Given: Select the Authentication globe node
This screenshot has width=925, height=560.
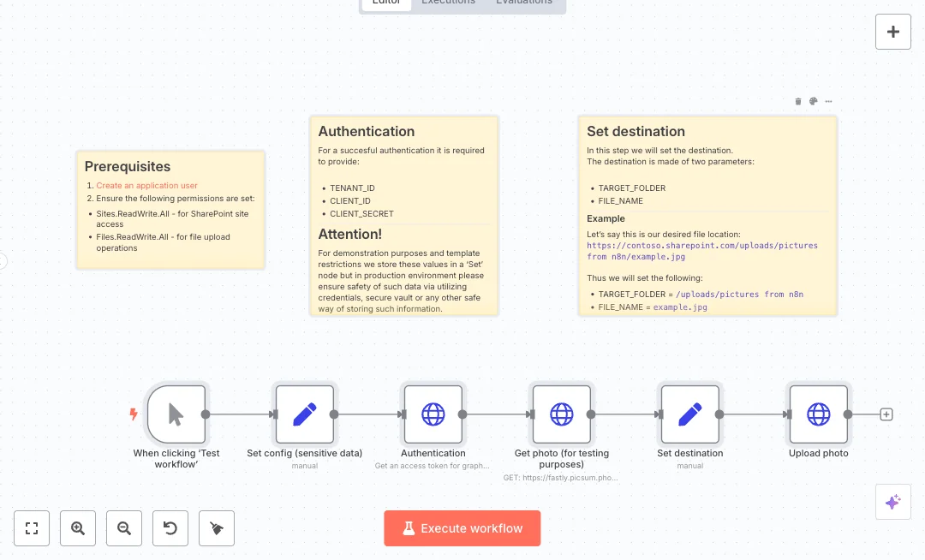Looking at the screenshot, I should [x=433, y=414].
